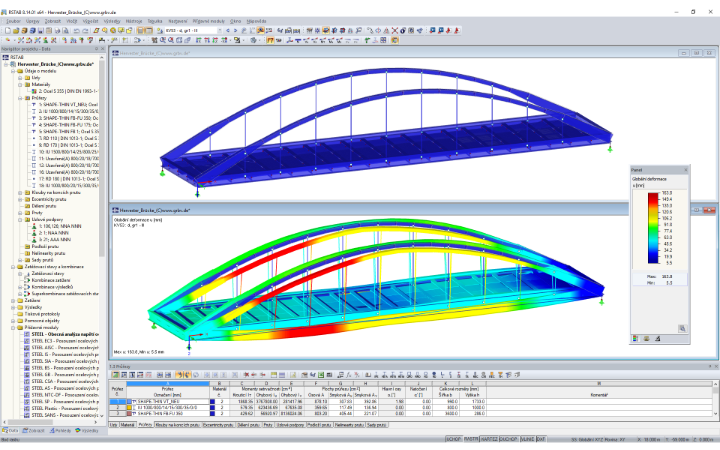Select the STEEL EC3 module in the tree
Viewport: 720px width, 450px height.
pyautogui.click(x=64, y=341)
